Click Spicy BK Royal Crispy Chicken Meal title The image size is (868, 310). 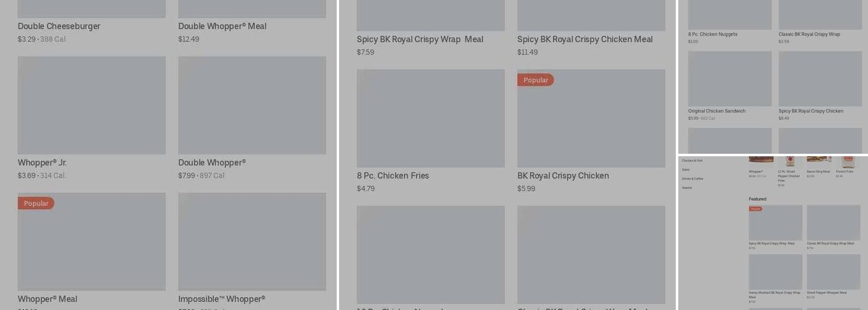[x=585, y=39]
